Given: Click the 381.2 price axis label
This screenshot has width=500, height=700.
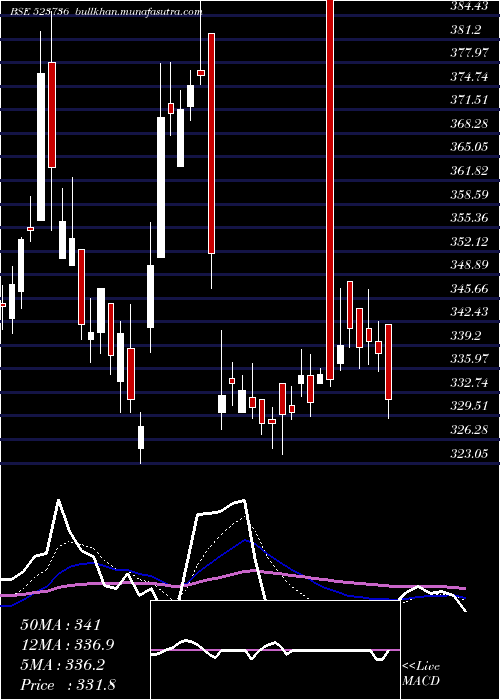Looking at the screenshot, I should point(466,29).
